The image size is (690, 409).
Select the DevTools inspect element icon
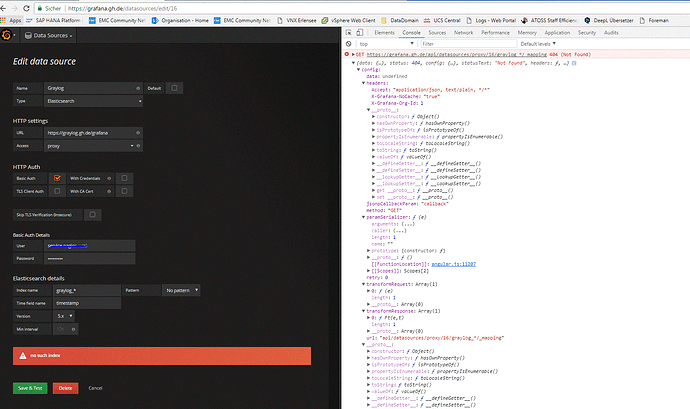pos(349,33)
